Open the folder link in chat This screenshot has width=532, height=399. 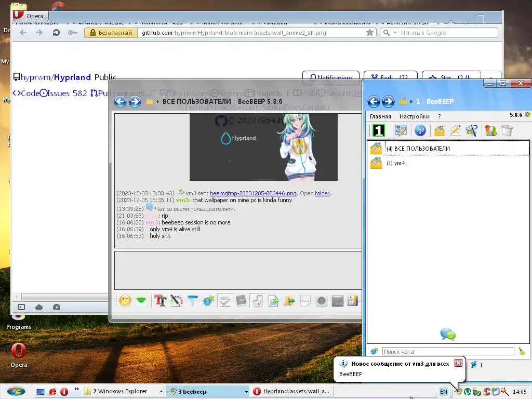click(x=322, y=193)
